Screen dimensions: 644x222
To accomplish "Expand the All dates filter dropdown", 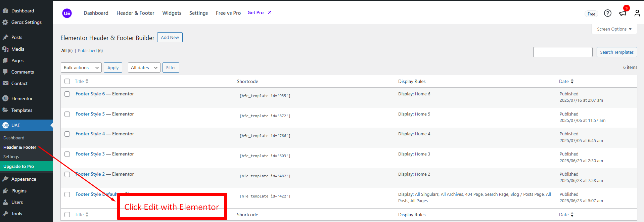I will click(144, 68).
